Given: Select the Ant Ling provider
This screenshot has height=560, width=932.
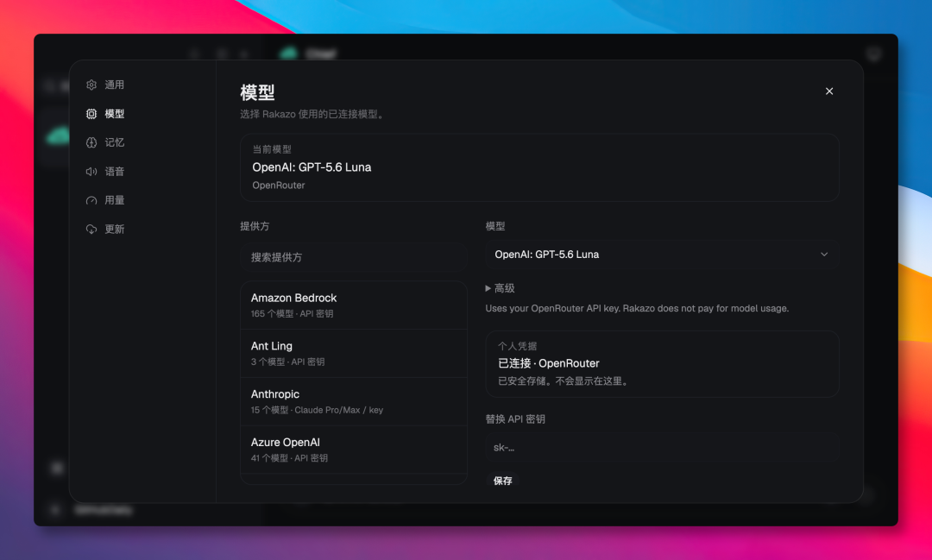Looking at the screenshot, I should tap(354, 353).
